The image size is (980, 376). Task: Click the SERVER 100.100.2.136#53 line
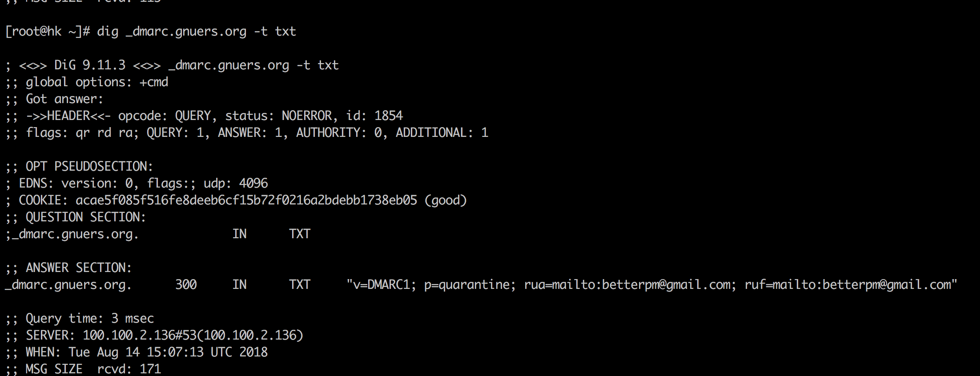(193, 336)
